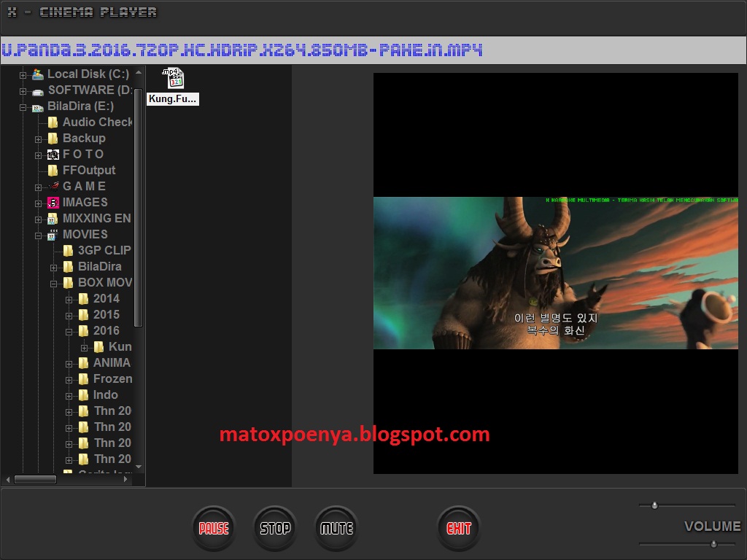Expand the 2015 folder node

(69, 316)
